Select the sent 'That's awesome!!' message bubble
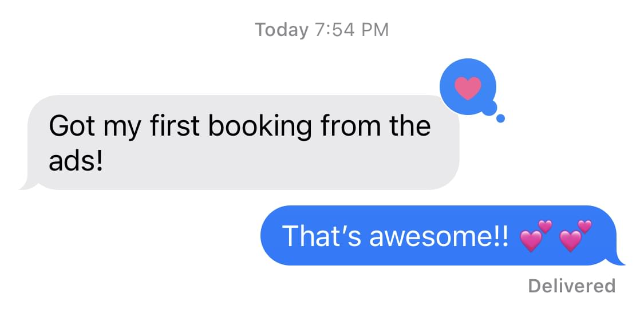644x317 pixels. click(x=442, y=236)
